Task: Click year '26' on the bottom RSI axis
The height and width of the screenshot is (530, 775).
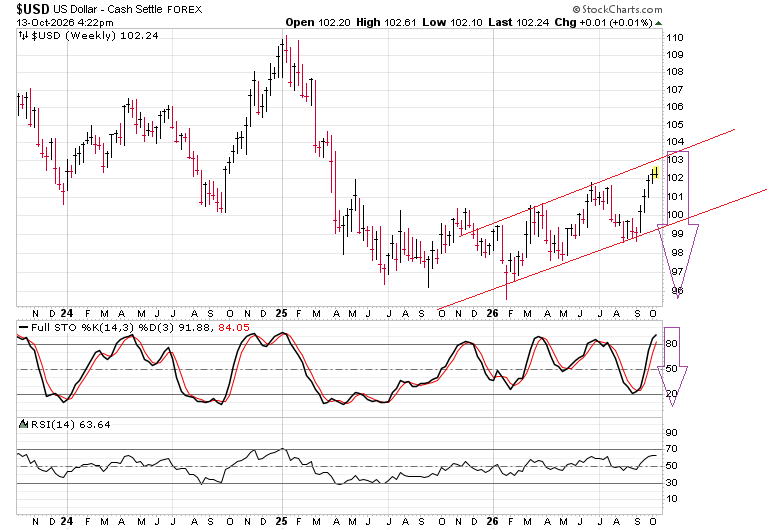Action: tap(493, 521)
